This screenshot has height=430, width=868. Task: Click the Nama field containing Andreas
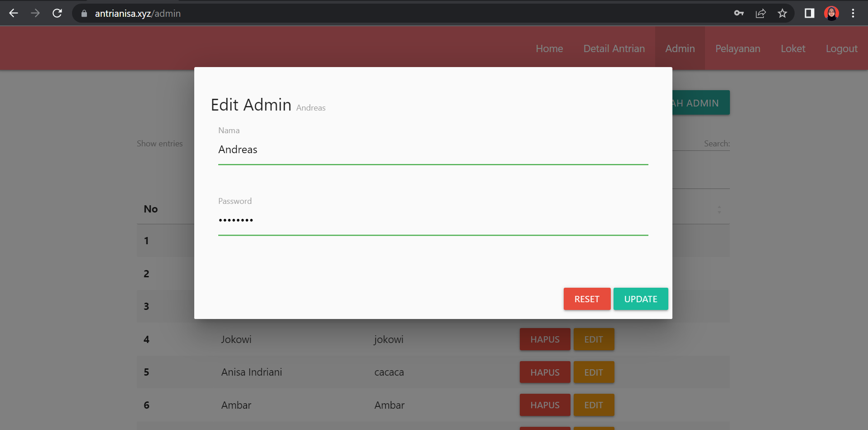coord(433,150)
